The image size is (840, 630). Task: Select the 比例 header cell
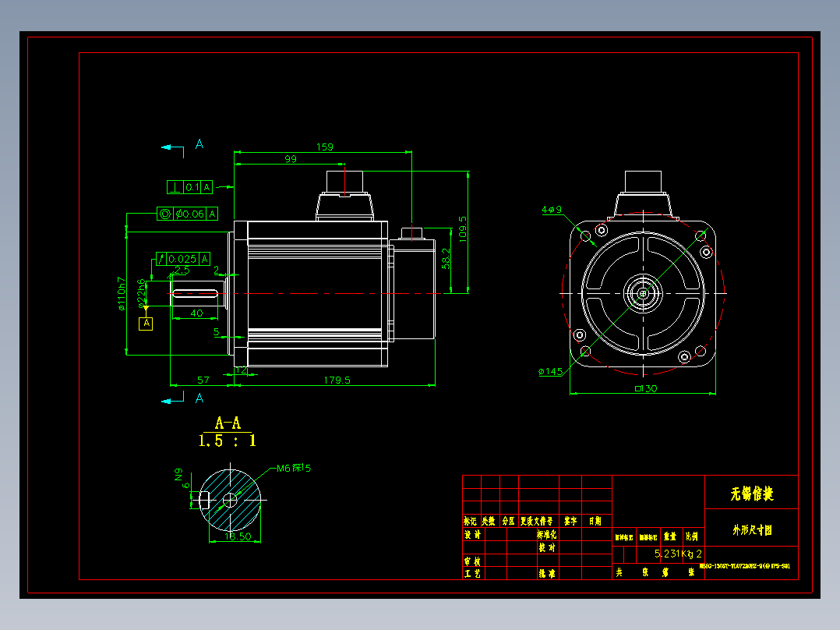(x=692, y=536)
